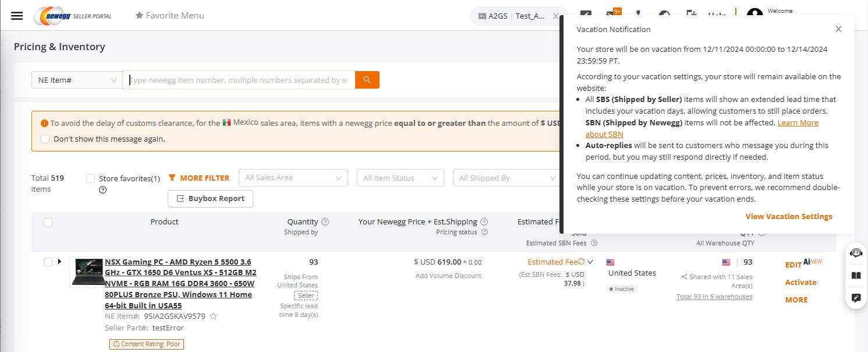Click the NSX Gaming PC product thumbnail
Screen dimensions: 868x352
point(86,272)
